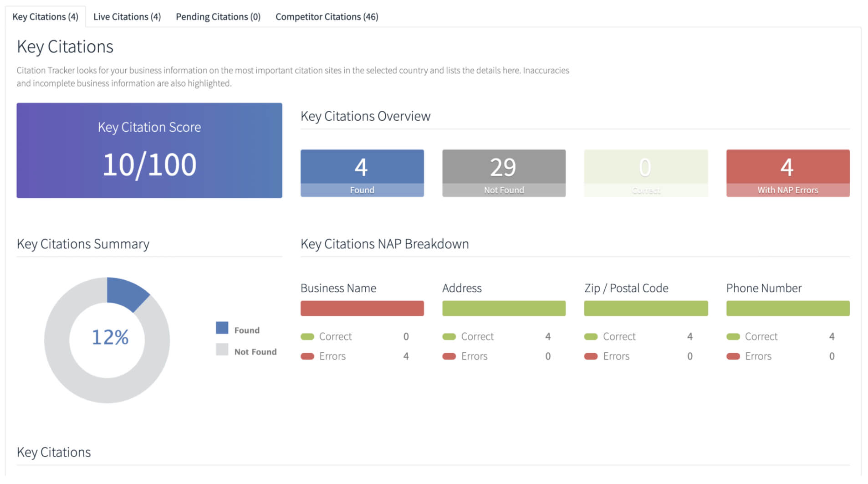Select the Competitor Citations tab
Screen dimensions: 868x484
[x=327, y=17]
